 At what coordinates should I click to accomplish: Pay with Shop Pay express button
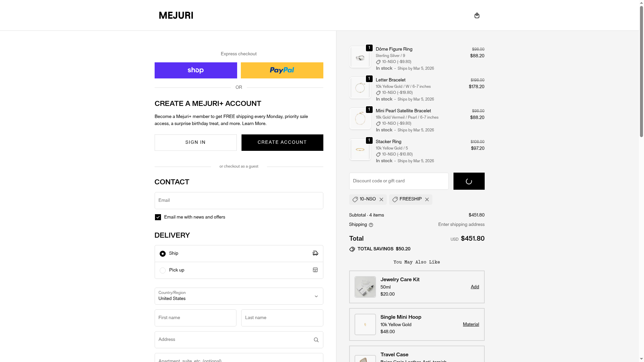click(196, 70)
